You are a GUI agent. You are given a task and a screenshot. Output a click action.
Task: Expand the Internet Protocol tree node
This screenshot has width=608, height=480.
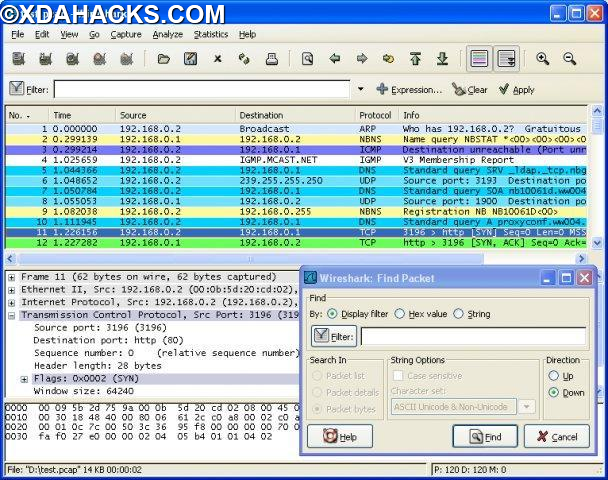(12, 303)
